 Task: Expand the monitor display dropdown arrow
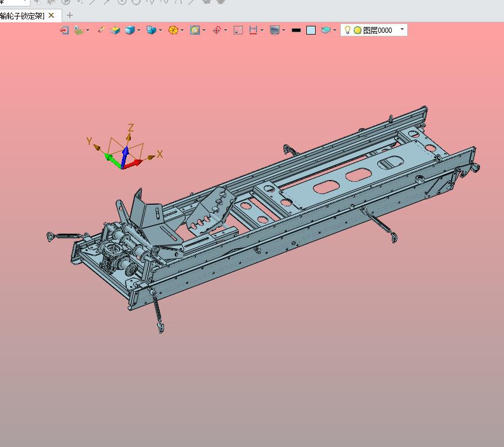(x=283, y=31)
